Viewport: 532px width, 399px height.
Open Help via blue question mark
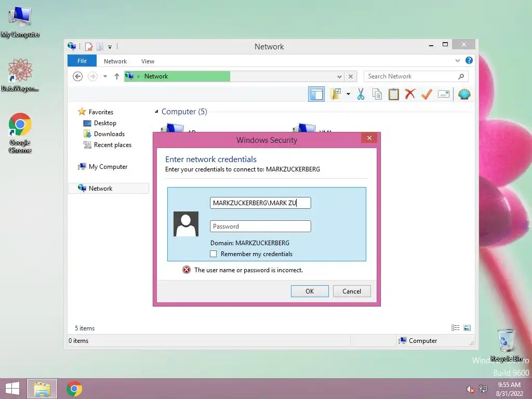(469, 60)
